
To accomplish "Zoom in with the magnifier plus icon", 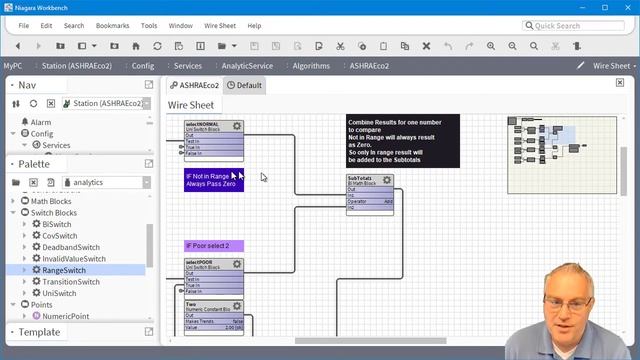I will pyautogui.click(x=491, y=46).
